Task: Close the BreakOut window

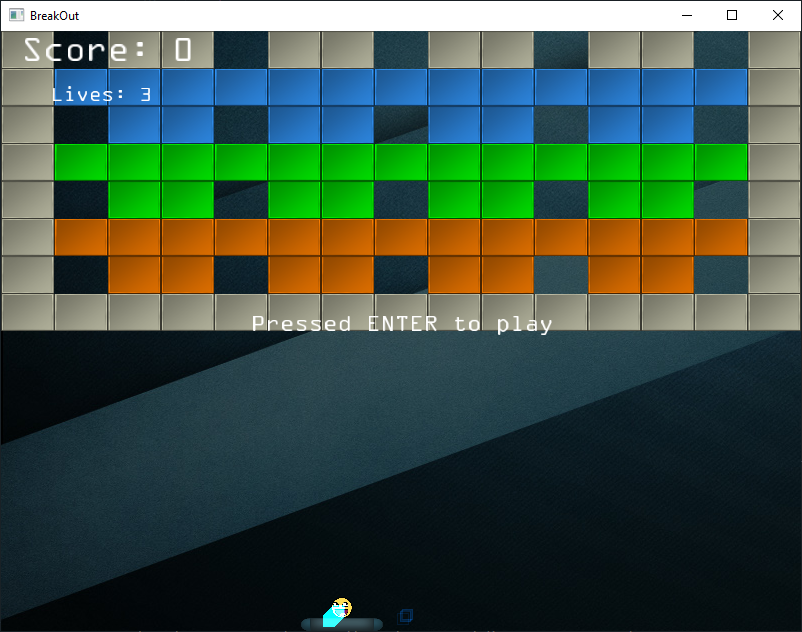Action: pos(777,15)
